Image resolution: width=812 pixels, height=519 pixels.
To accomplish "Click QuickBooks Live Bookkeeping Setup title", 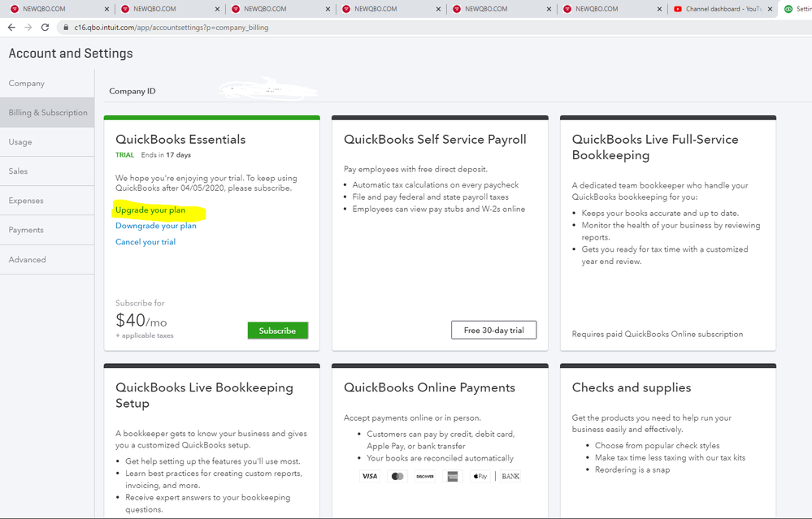I will click(204, 396).
